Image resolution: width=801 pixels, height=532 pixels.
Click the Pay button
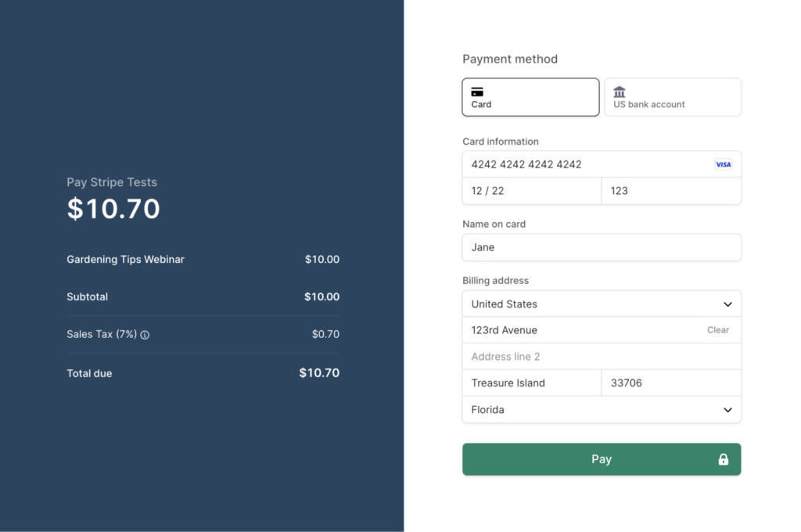[x=602, y=459]
